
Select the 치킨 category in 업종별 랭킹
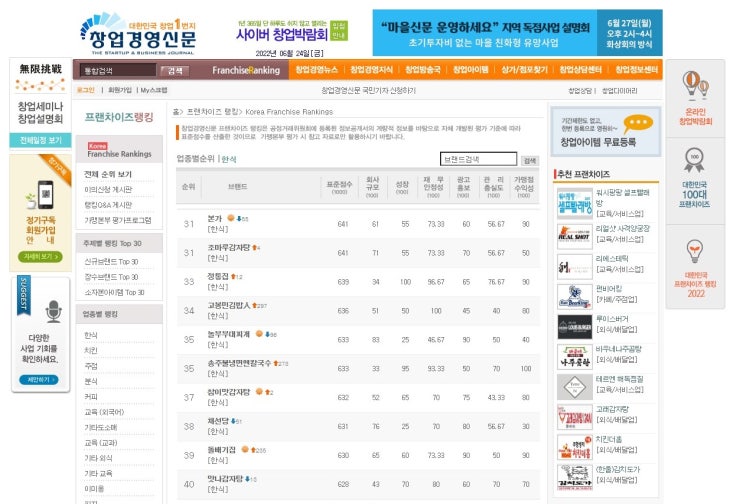coord(91,351)
